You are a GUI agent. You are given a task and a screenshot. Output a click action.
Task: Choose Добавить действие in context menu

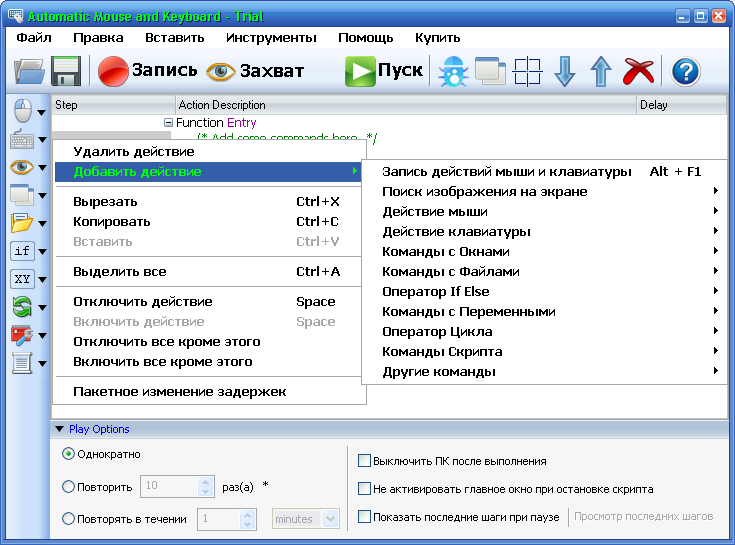click(x=208, y=172)
